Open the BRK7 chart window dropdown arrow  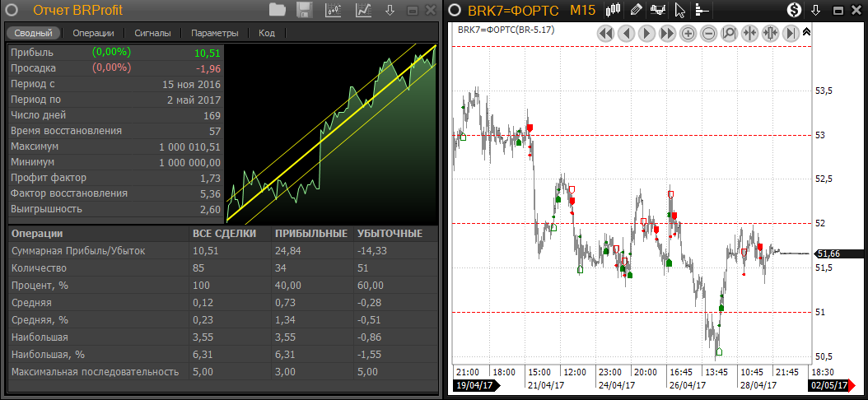[815, 11]
